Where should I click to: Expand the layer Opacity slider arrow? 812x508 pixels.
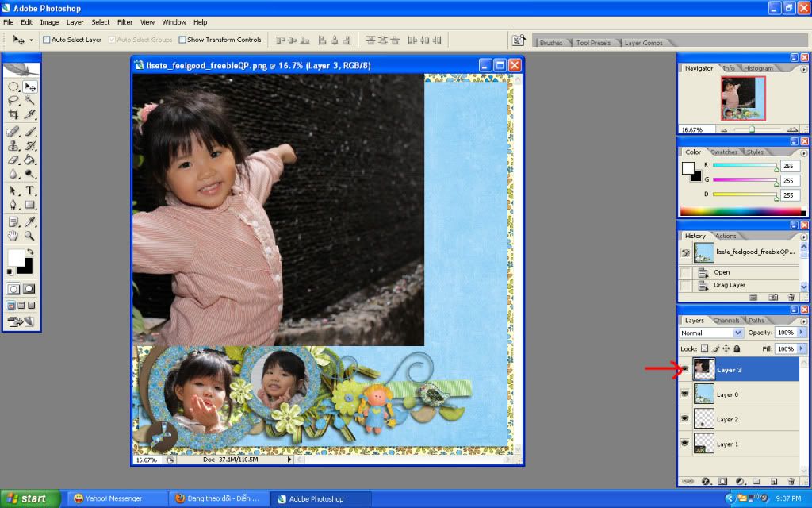pyautogui.click(x=802, y=333)
